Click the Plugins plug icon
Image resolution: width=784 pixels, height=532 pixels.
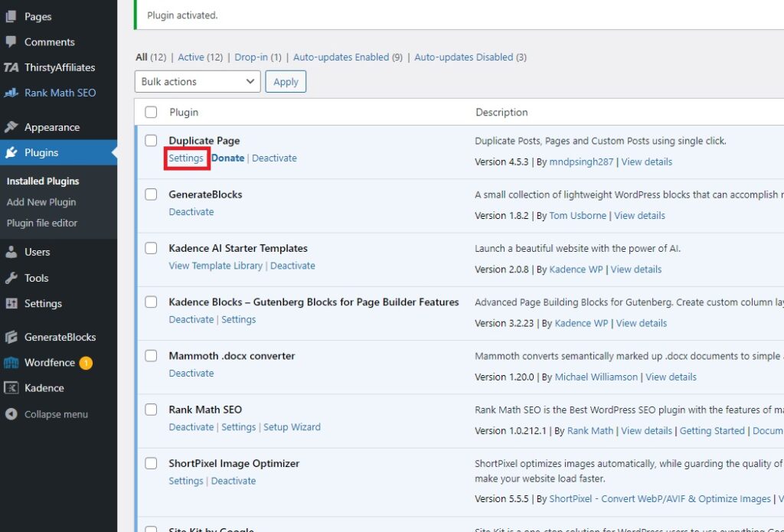click(11, 152)
